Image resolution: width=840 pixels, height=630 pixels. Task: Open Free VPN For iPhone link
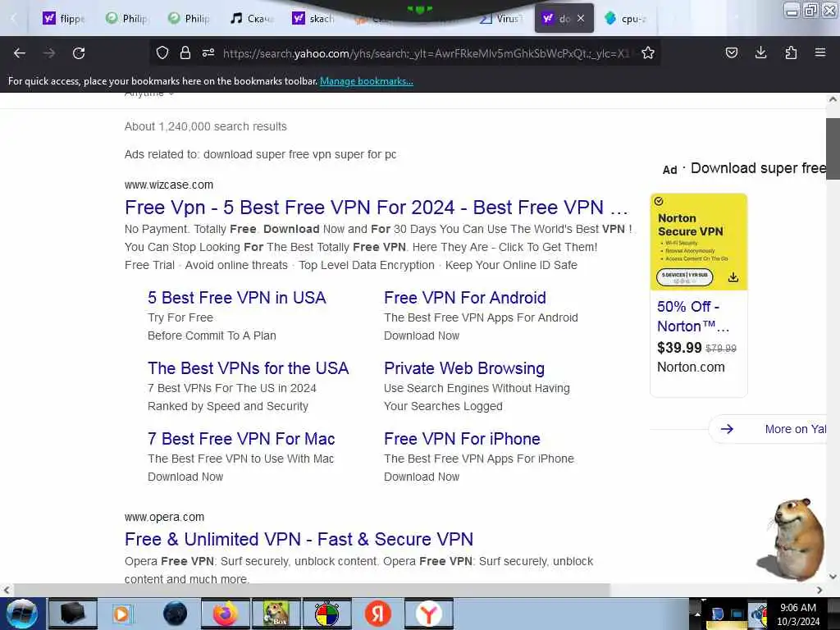462,440
